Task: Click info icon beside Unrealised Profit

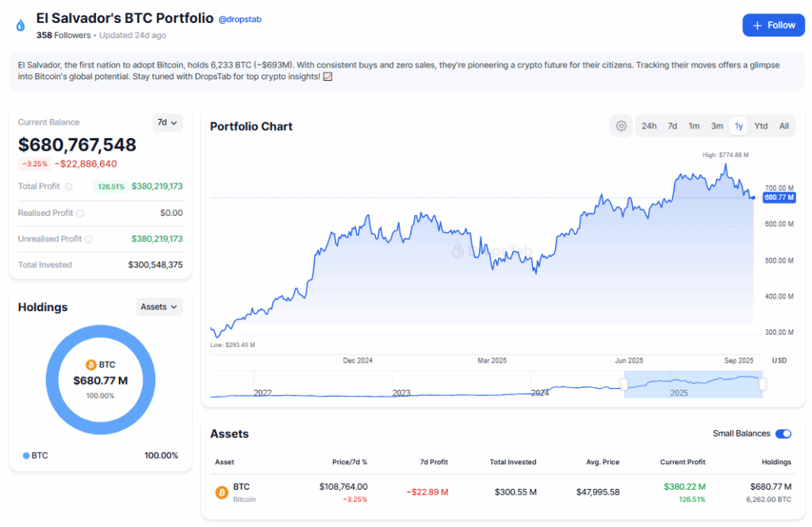Action: click(88, 240)
